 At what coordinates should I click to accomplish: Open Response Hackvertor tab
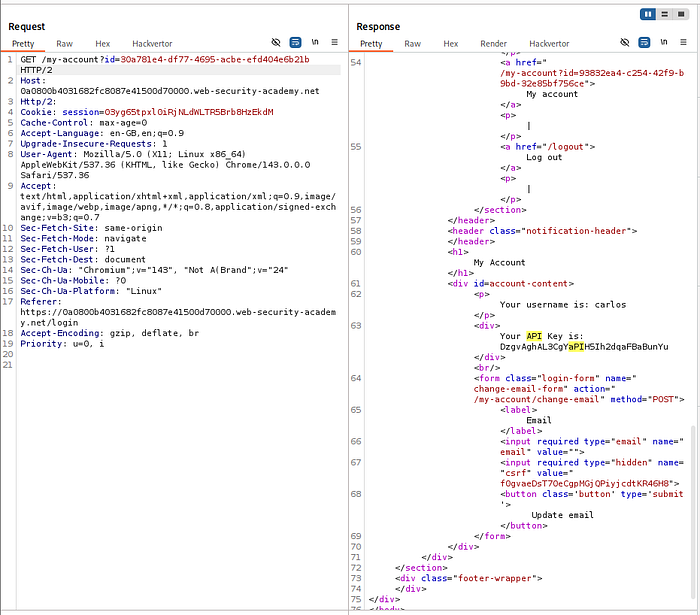click(x=549, y=44)
